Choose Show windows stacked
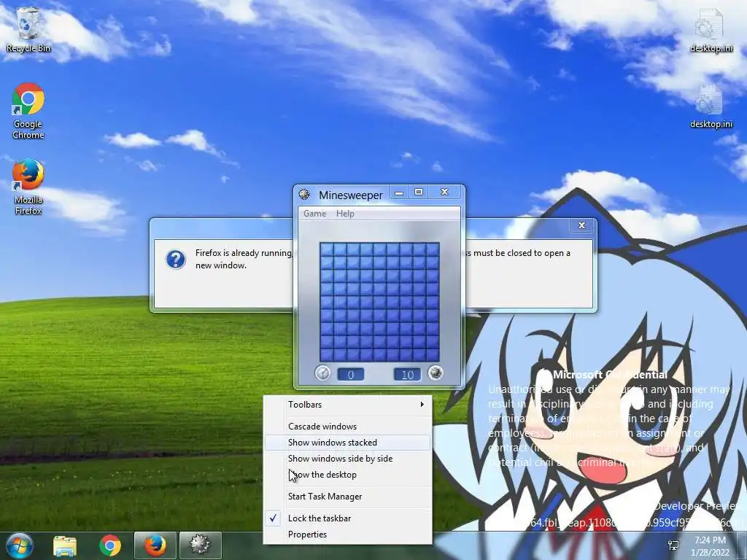The height and width of the screenshot is (560, 747). pos(348,443)
